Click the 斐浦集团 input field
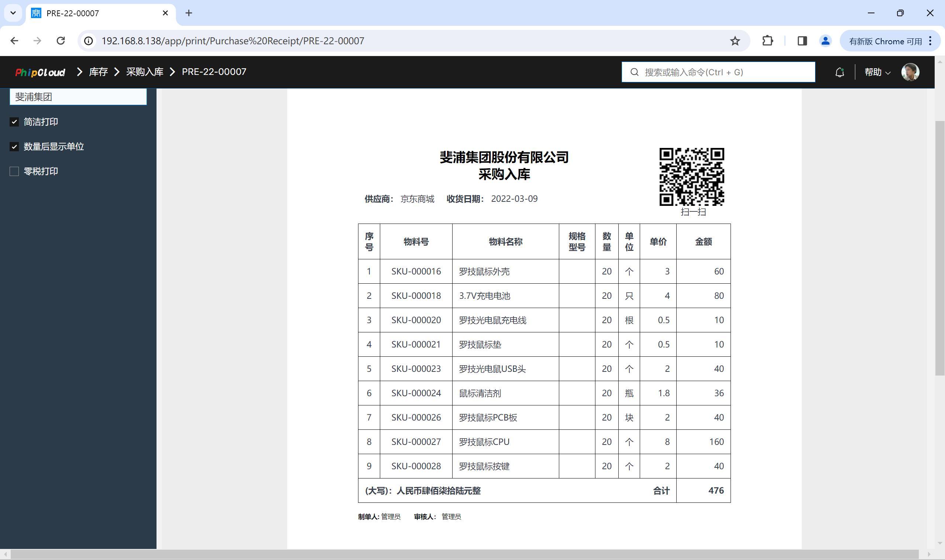Screen dimensions: 945x560 [78, 97]
